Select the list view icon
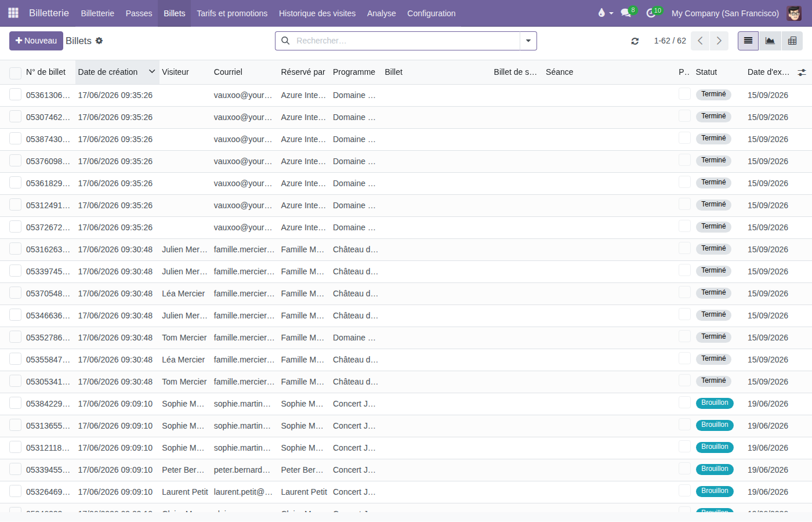 tap(748, 41)
